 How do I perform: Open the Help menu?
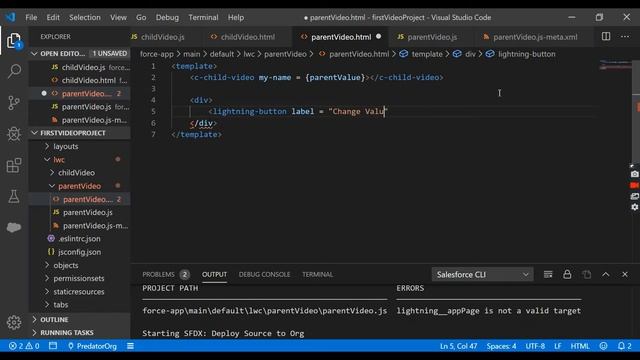pyautogui.click(x=236, y=18)
